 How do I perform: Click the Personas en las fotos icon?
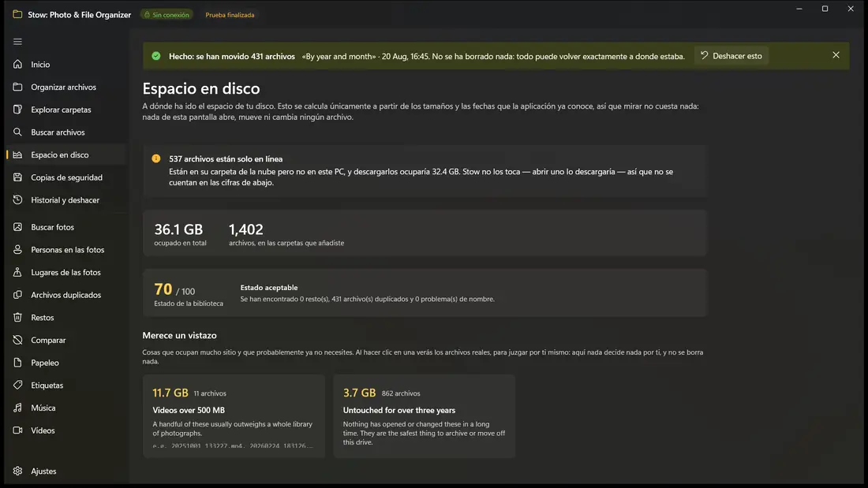click(x=17, y=250)
